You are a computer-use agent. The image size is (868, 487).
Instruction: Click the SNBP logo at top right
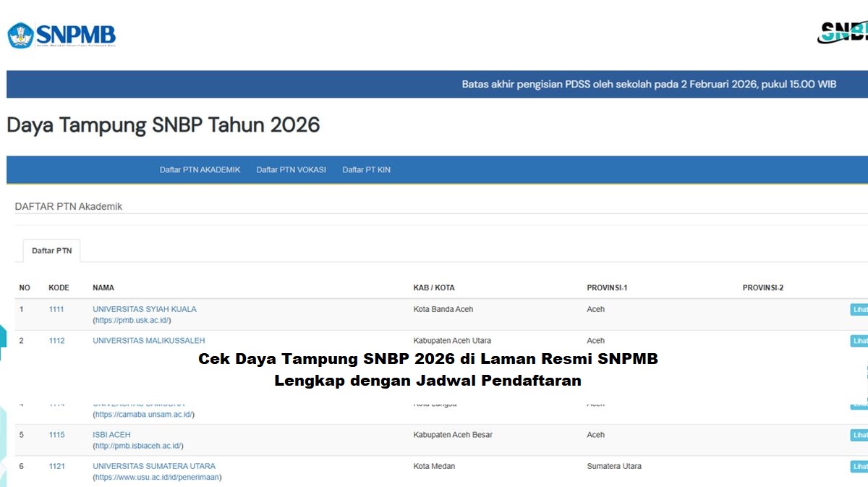pos(843,32)
